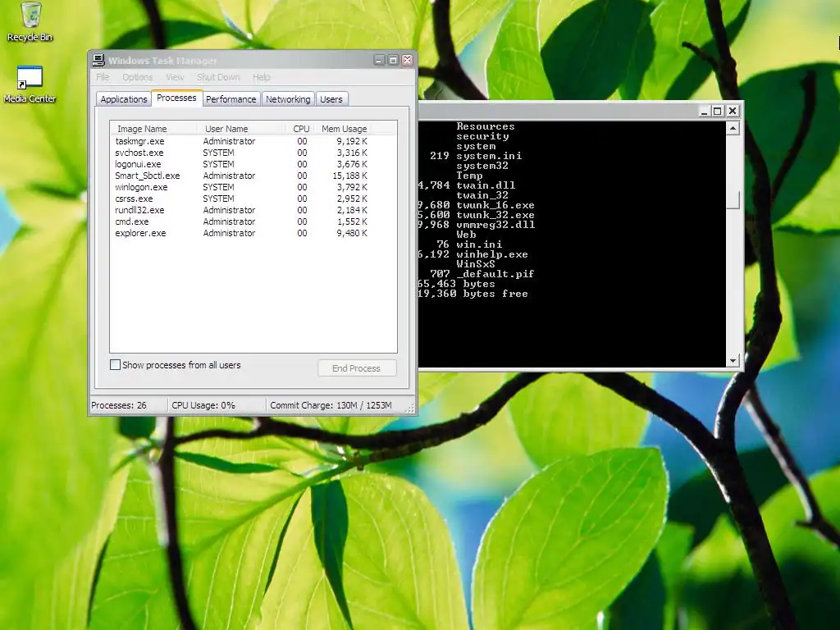The width and height of the screenshot is (840, 630).
Task: Open the Recycle Bin desktop icon
Action: tap(30, 22)
